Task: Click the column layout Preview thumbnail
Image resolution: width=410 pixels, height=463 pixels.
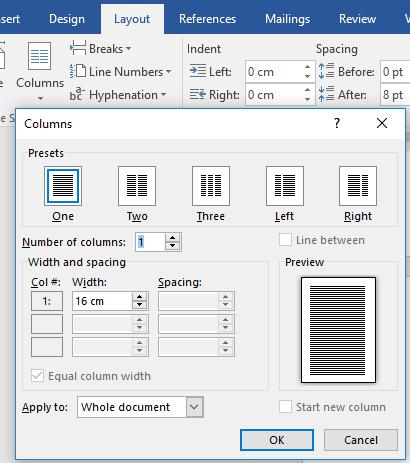Action: pos(338,330)
